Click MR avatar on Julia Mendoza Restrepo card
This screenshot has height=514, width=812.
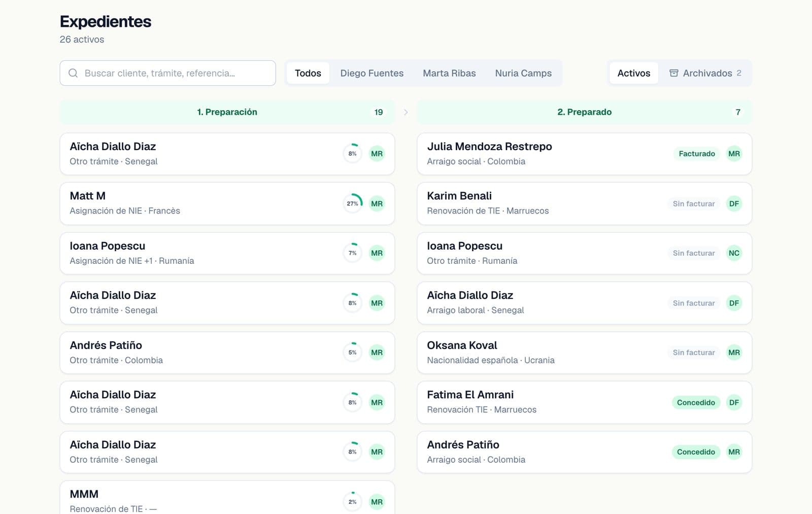coord(734,154)
